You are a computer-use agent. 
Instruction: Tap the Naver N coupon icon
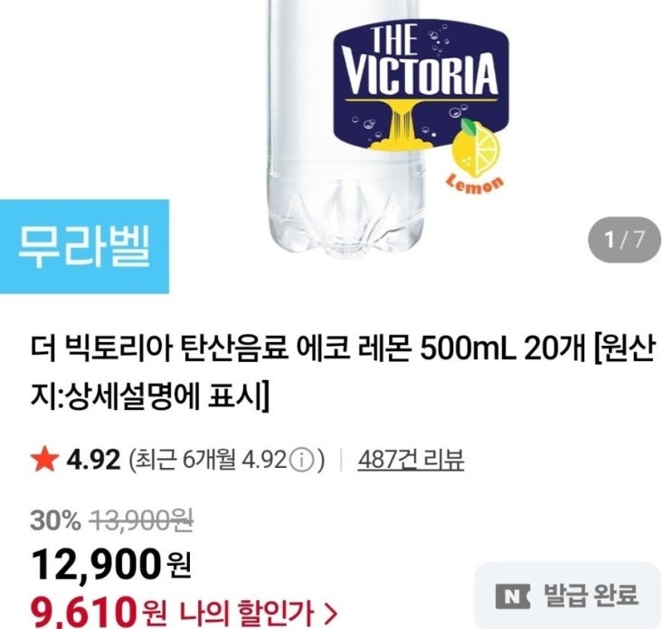click(513, 596)
